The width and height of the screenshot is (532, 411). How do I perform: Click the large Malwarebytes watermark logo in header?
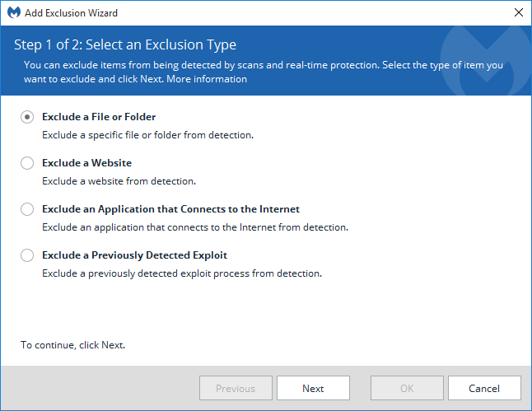coord(486,60)
